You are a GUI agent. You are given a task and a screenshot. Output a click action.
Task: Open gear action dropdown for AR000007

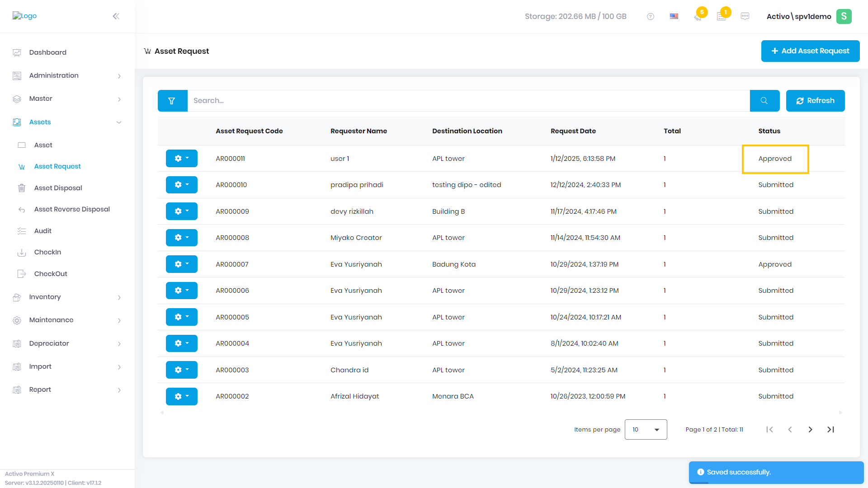(182, 264)
